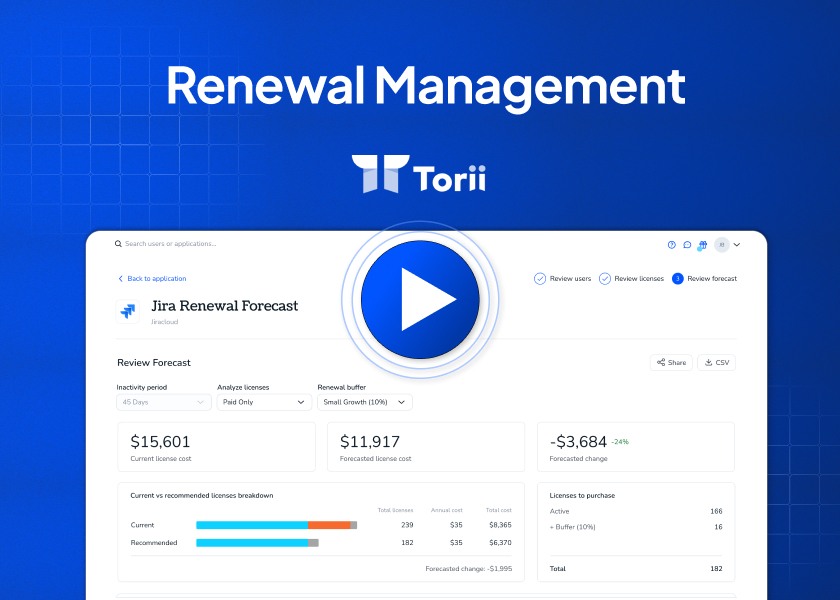The image size is (840, 600).
Task: Expand the user account chevron menu
Action: pyautogui.click(x=737, y=245)
